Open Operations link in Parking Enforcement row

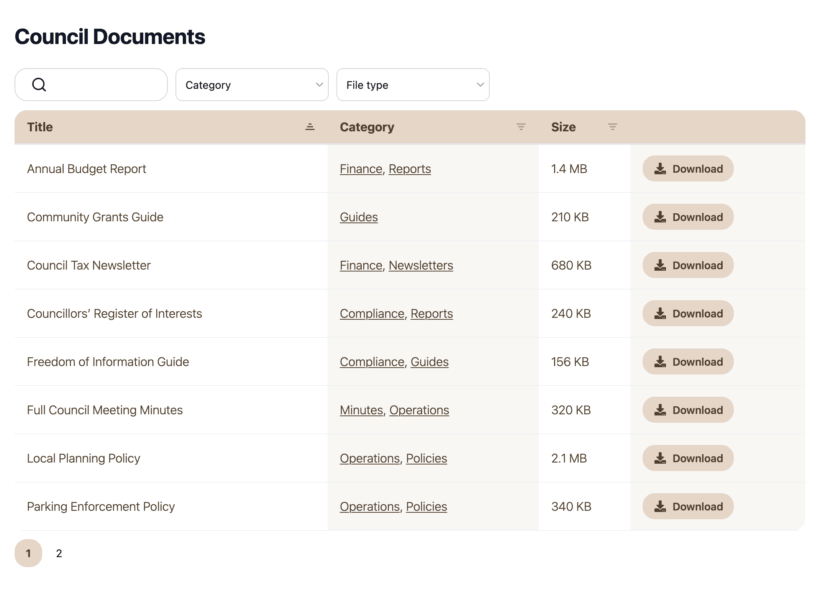click(x=370, y=507)
